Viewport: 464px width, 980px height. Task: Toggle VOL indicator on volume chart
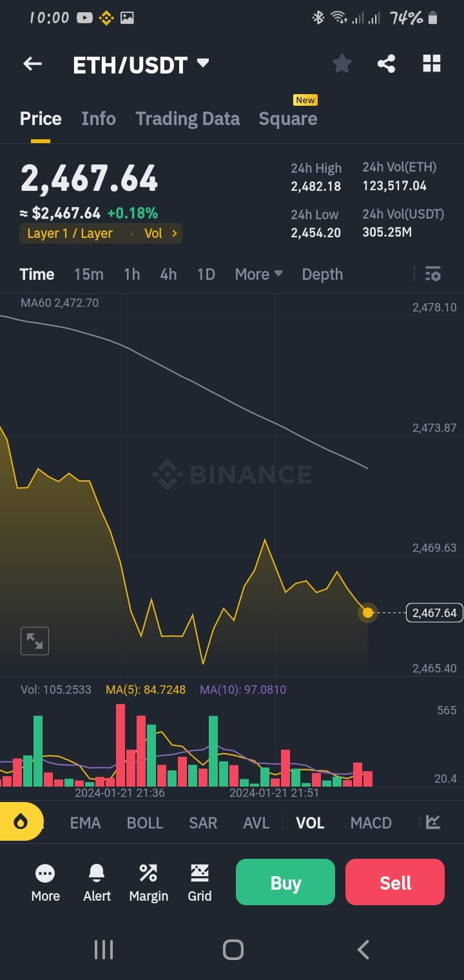tap(310, 823)
